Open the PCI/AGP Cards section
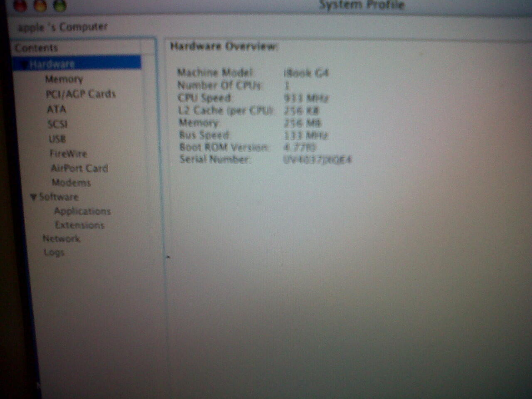The height and width of the screenshot is (399, 532). (x=81, y=94)
